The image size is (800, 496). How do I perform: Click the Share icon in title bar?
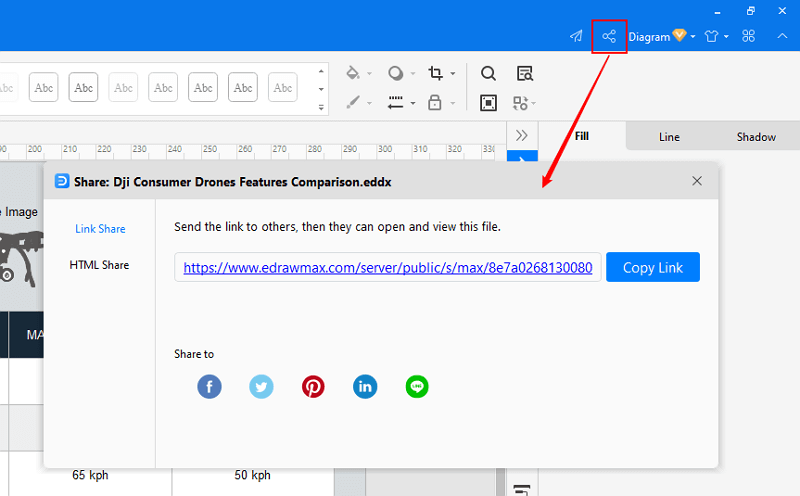click(x=609, y=36)
